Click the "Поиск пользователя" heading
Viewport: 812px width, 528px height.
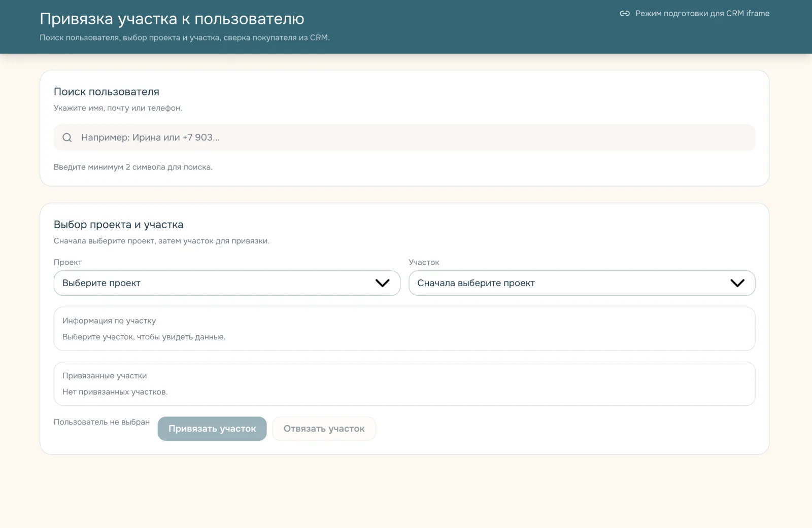pyautogui.click(x=107, y=92)
